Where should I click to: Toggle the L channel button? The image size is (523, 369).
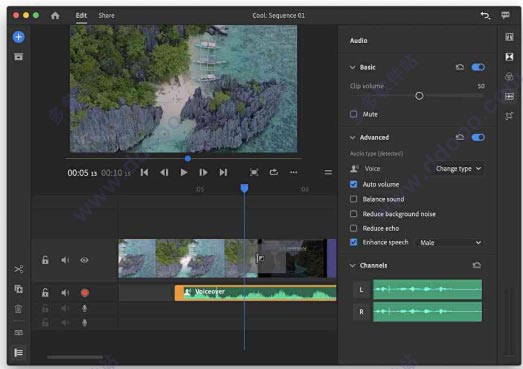(362, 289)
